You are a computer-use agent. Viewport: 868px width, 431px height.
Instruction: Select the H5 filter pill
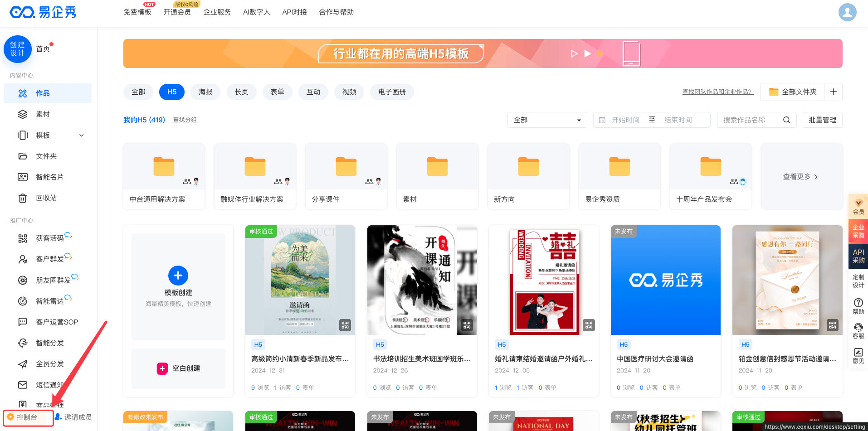coord(171,92)
